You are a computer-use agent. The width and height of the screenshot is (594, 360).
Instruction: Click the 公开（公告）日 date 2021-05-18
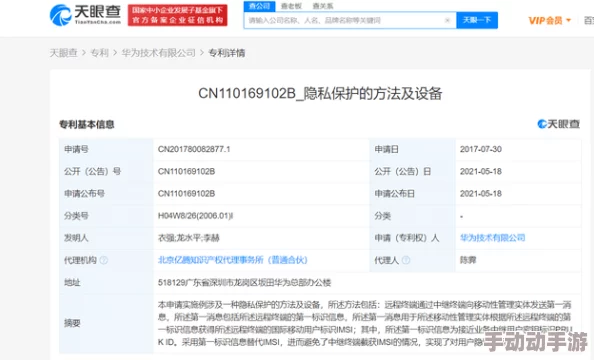481,172
